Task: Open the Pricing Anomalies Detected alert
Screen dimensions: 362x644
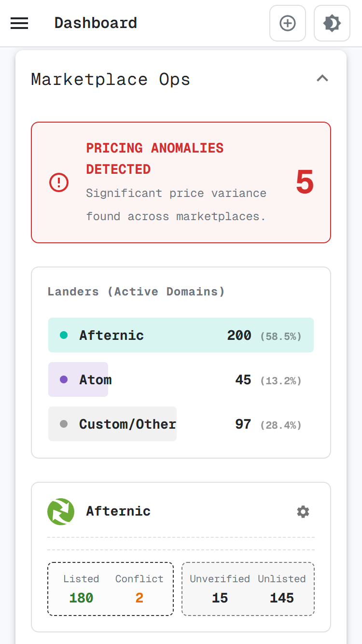Action: [181, 182]
